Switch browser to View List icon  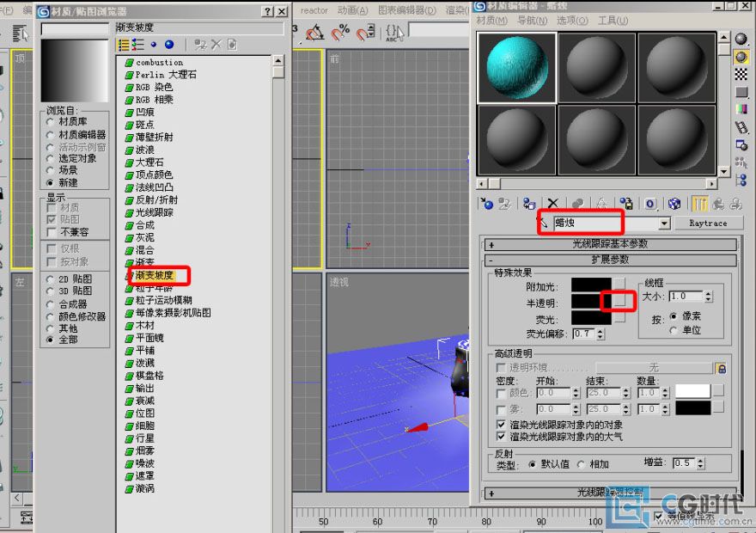124,45
